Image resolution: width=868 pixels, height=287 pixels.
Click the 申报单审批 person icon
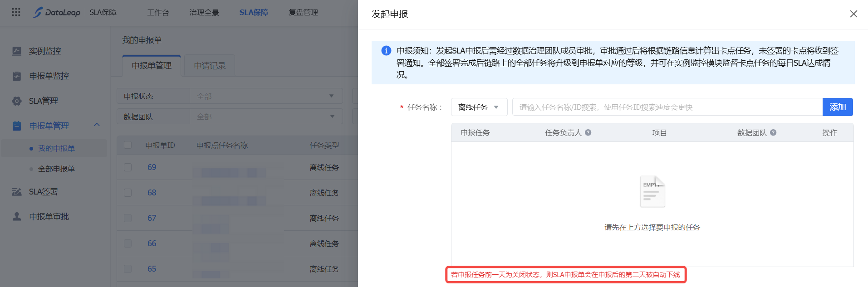17,217
